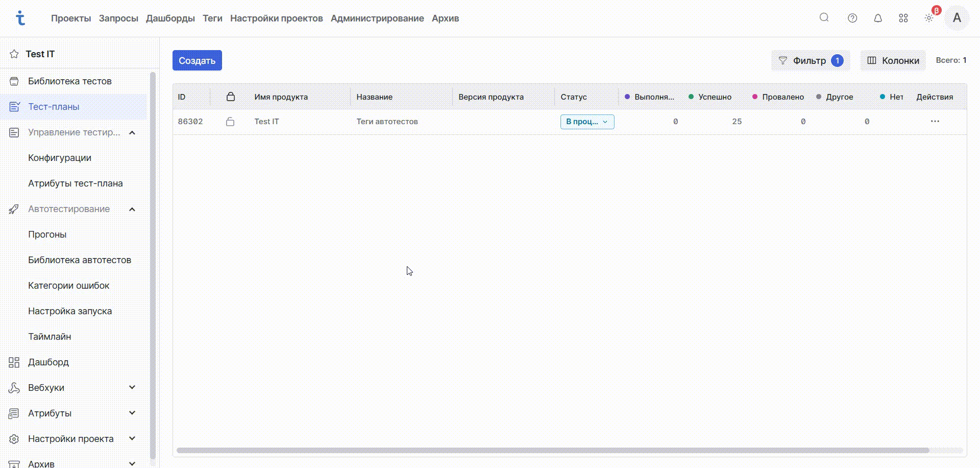The height and width of the screenshot is (468, 980).
Task: Open Таймлайн in sidebar
Action: point(50,337)
